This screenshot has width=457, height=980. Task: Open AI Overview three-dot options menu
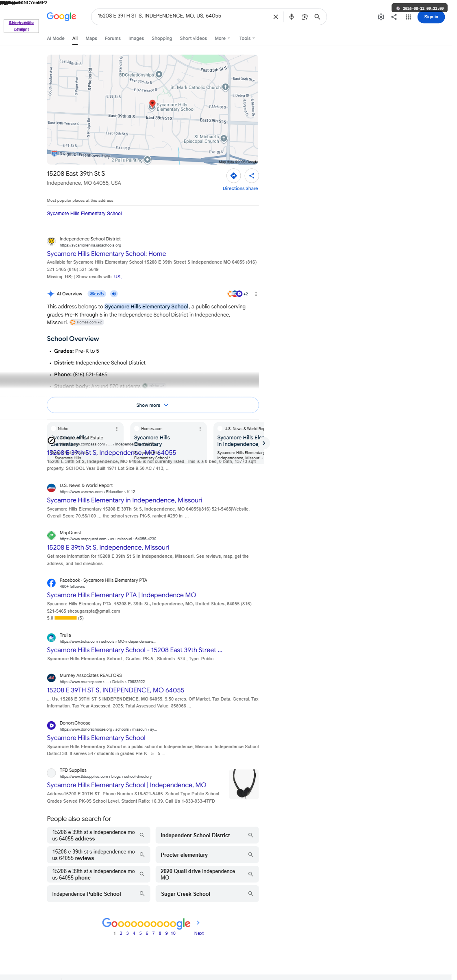[256, 294]
